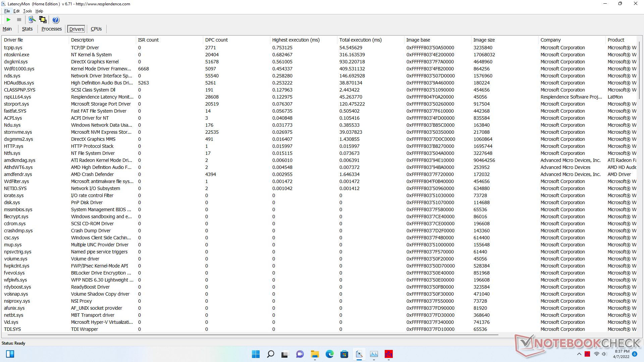Open the File menu
The image size is (644, 362).
pyautogui.click(x=7, y=11)
